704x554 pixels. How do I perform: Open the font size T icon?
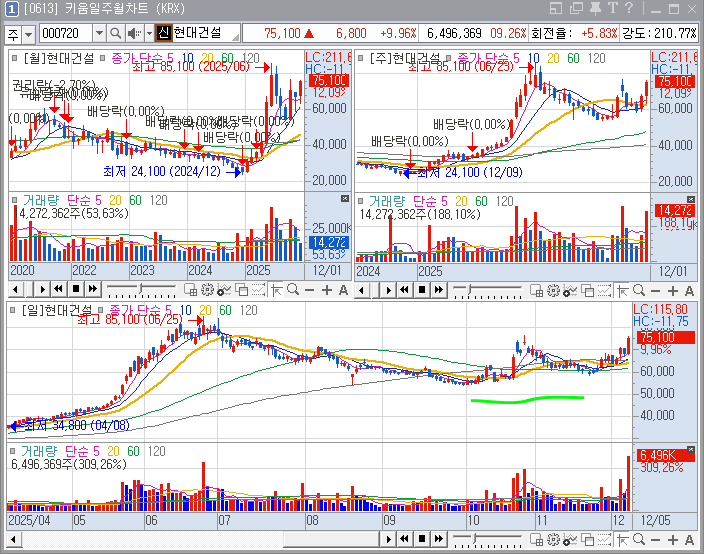click(613, 8)
